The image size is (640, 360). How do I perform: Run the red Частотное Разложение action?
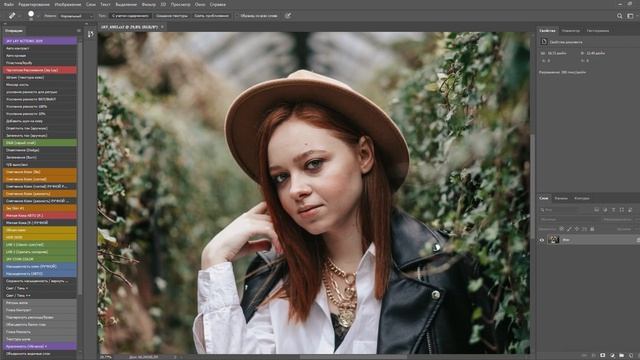pos(40,70)
